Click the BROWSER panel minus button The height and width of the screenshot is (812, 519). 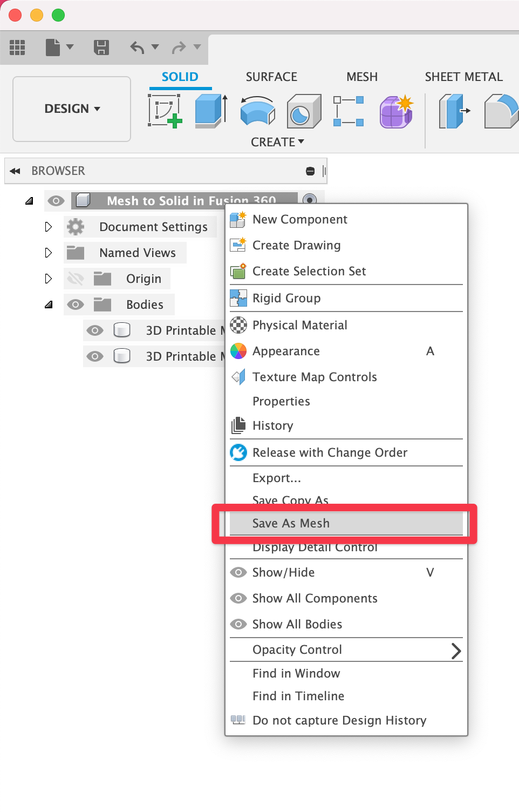[310, 171]
